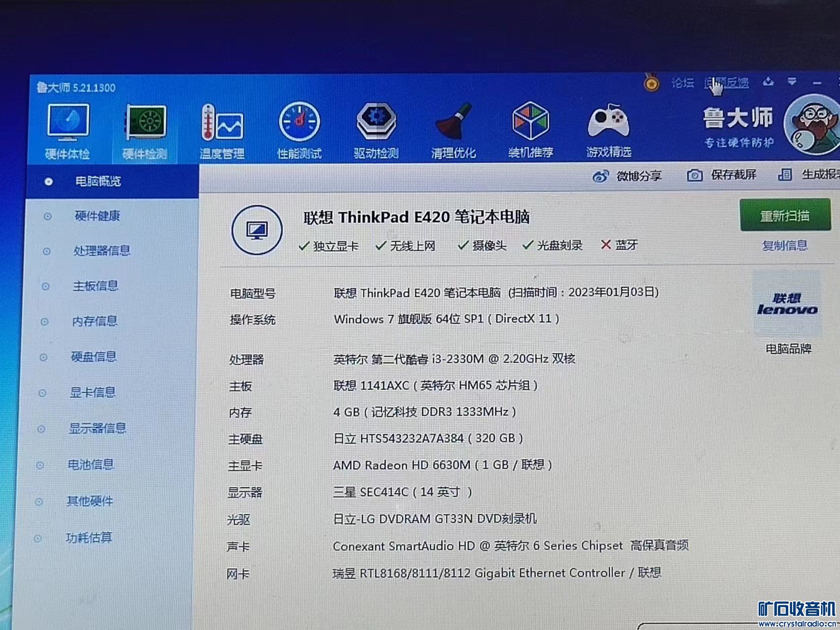Switch to 硬件健康 hardware health
The image size is (840, 630).
point(97,216)
